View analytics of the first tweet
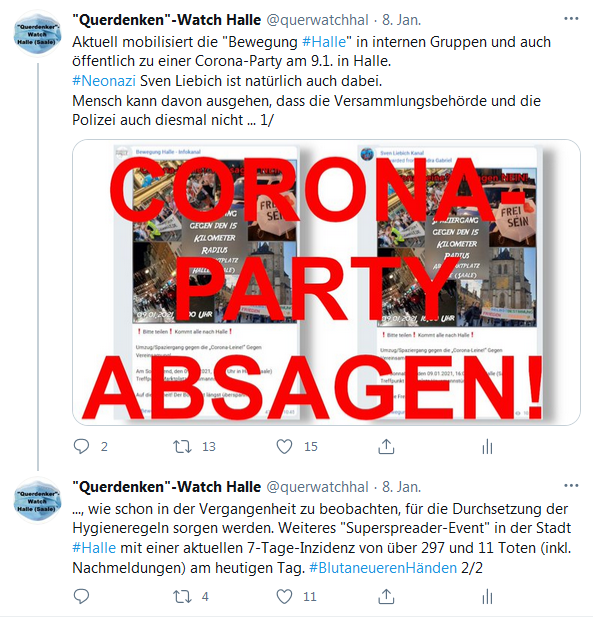The height and width of the screenshot is (617, 593). tap(487, 447)
